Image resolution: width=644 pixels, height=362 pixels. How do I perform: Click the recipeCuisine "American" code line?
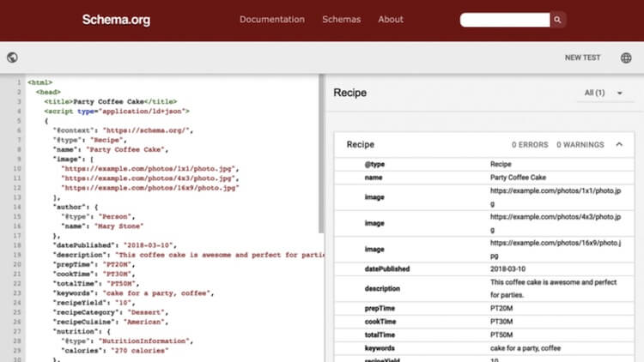coord(111,323)
